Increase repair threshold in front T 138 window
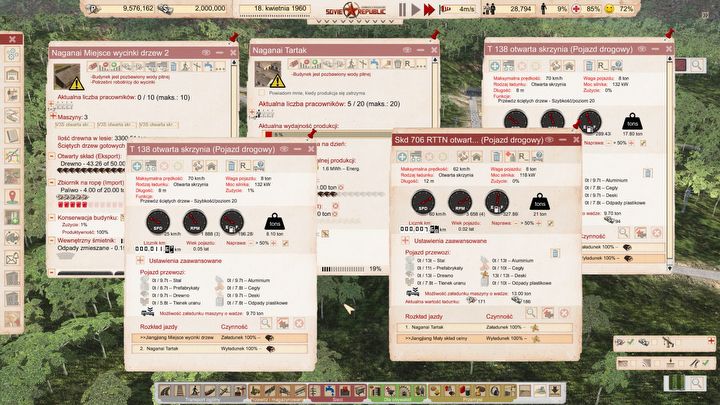Screen dimensions: 720x405 coord(274,243)
